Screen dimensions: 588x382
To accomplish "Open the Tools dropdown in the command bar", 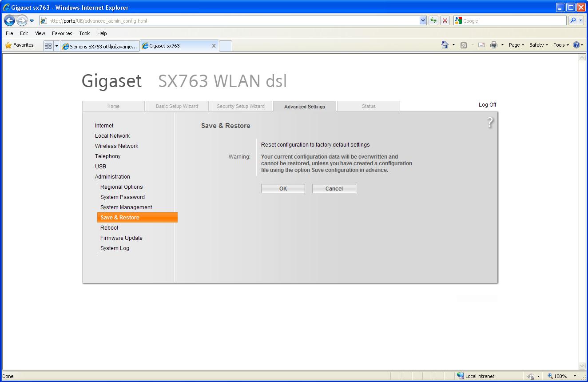I will pyautogui.click(x=561, y=45).
